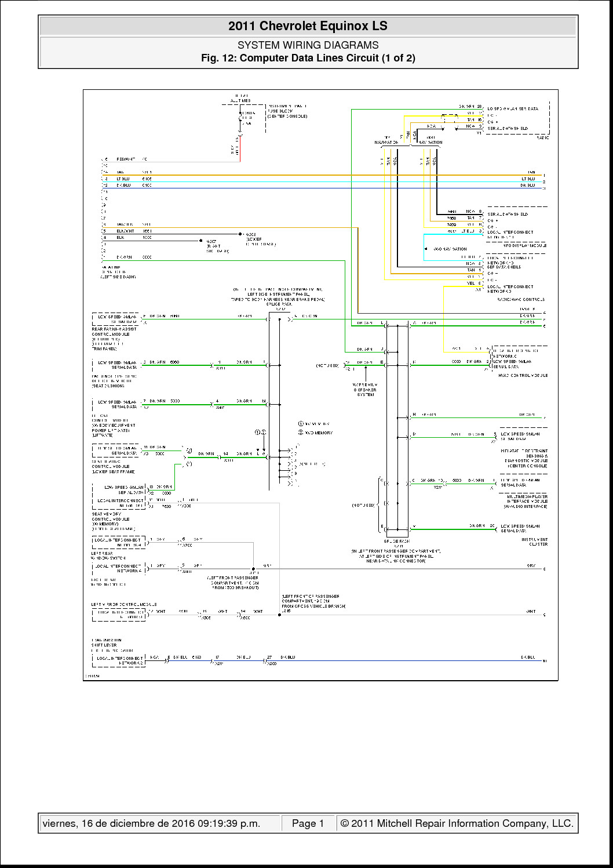The image size is (613, 868).
Task: Click the Radio/HVAC Controls label
Action: coord(520,300)
